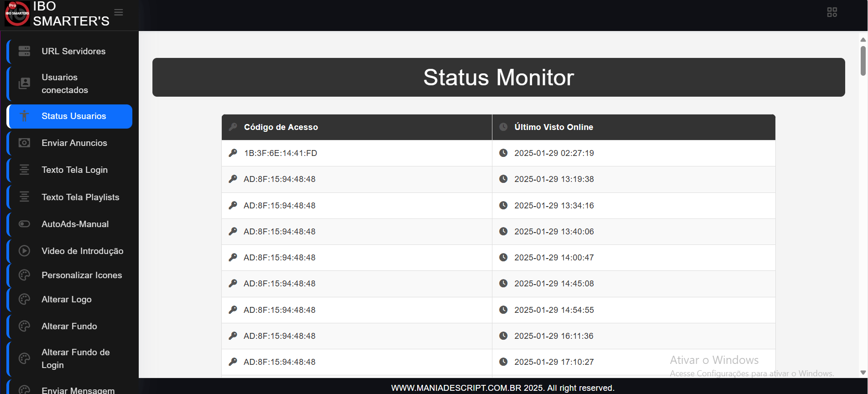The width and height of the screenshot is (868, 394).
Task: Collapse sidebar with hamburger menu icon
Action: (119, 12)
